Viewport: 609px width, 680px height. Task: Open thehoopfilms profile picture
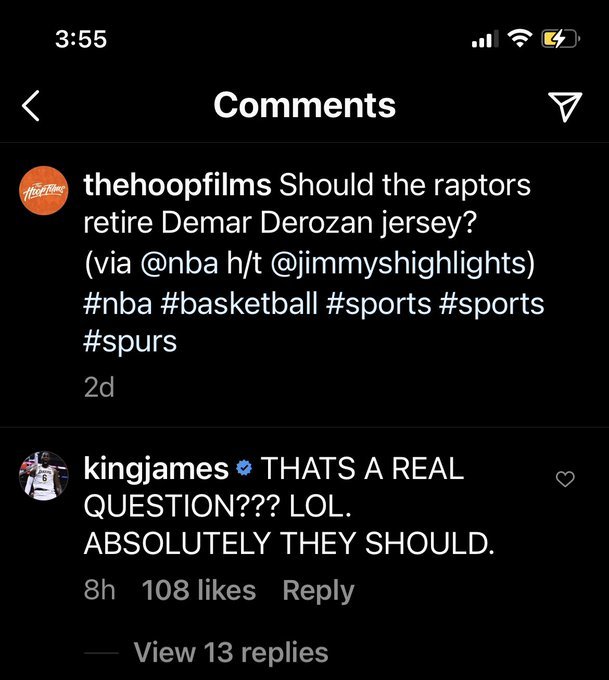[x=42, y=190]
